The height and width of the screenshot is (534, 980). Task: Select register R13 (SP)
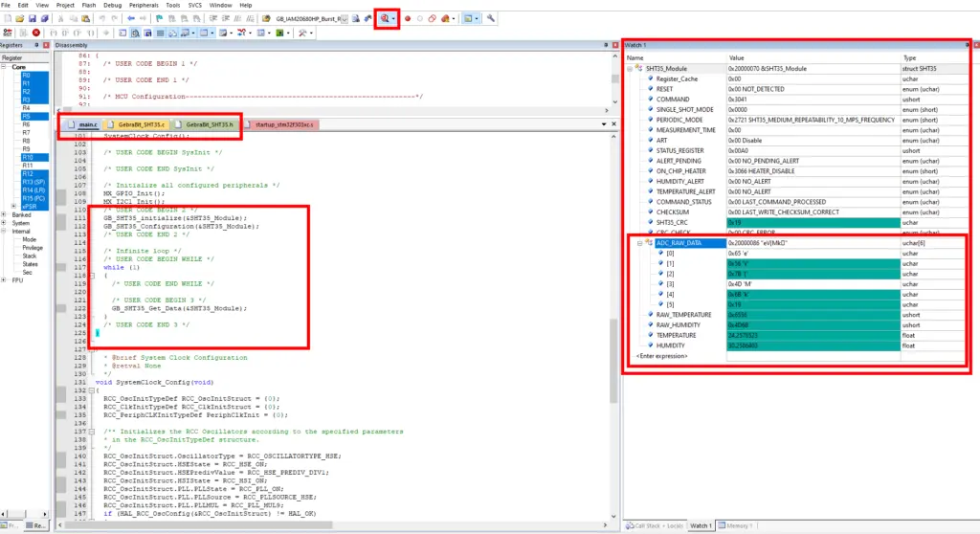(33, 182)
